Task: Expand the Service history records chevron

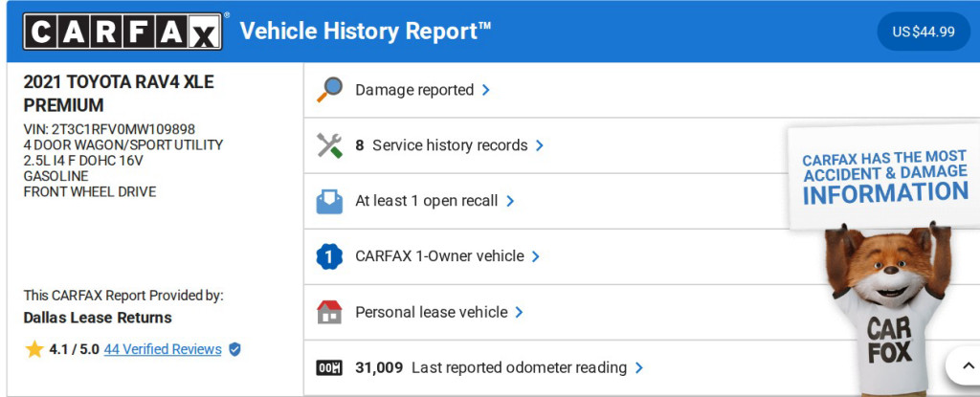Action: (x=540, y=145)
